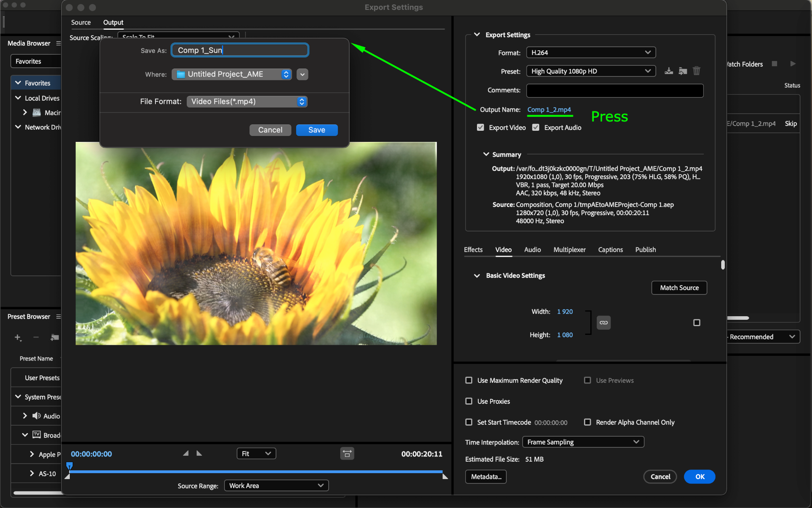Click the Match Source button

tap(679, 288)
